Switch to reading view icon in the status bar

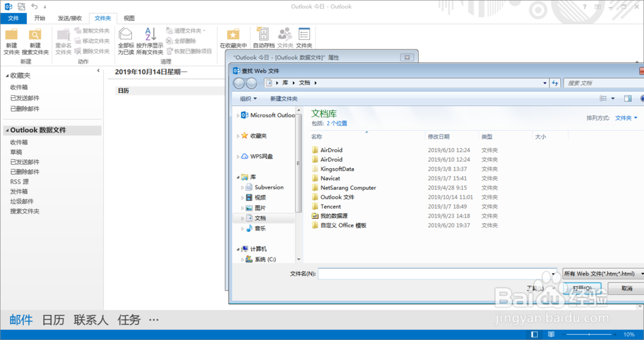coord(551,335)
